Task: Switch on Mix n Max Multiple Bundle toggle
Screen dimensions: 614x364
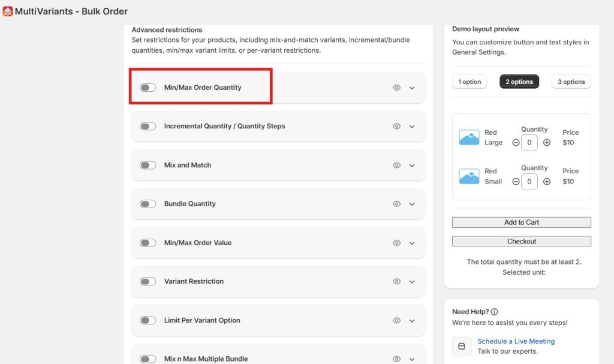Action: 148,359
